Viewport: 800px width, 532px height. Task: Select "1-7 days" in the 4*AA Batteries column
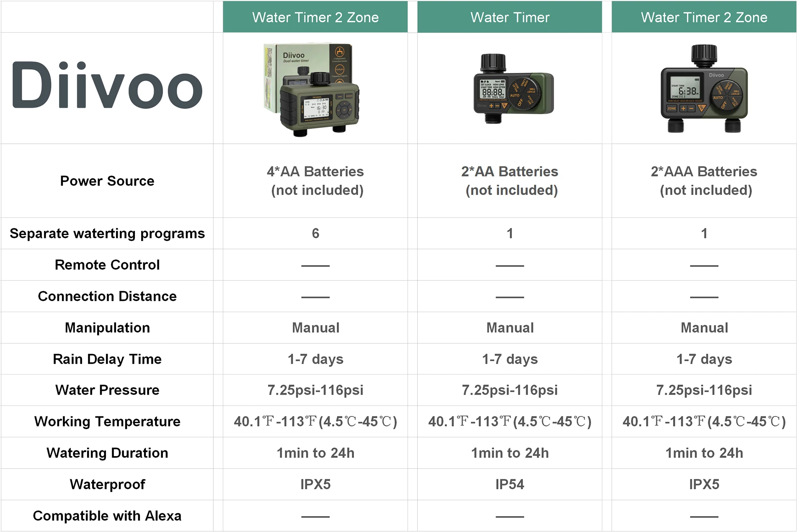pos(315,359)
